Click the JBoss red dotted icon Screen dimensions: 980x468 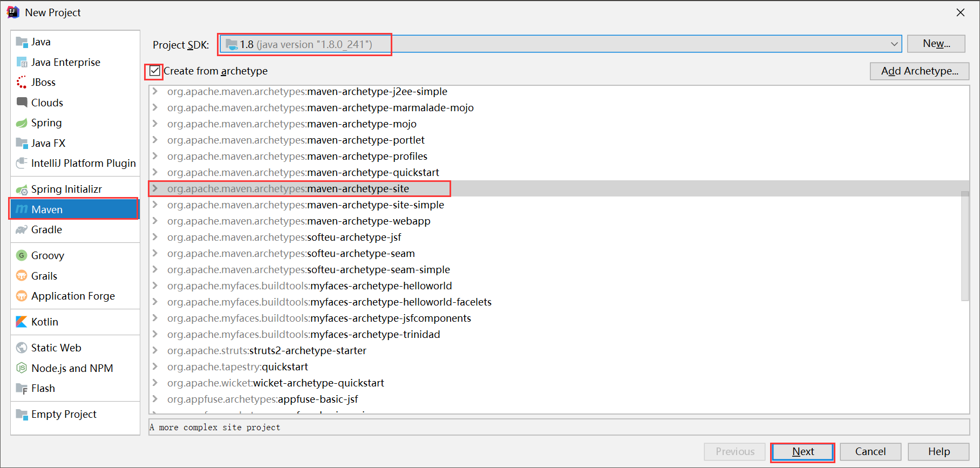22,82
